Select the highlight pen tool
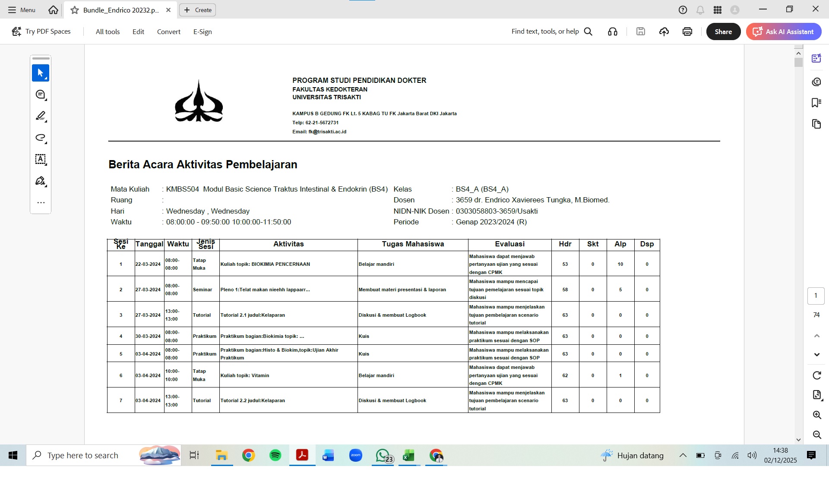Screen dimensions: 829x504 click(41, 116)
